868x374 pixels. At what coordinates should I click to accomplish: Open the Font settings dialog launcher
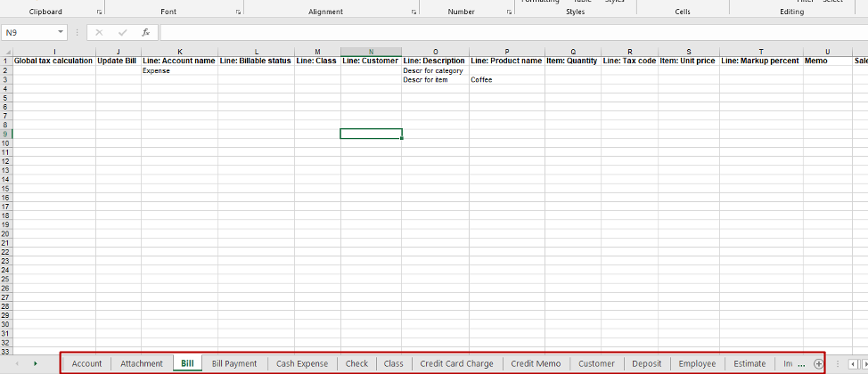[238, 12]
